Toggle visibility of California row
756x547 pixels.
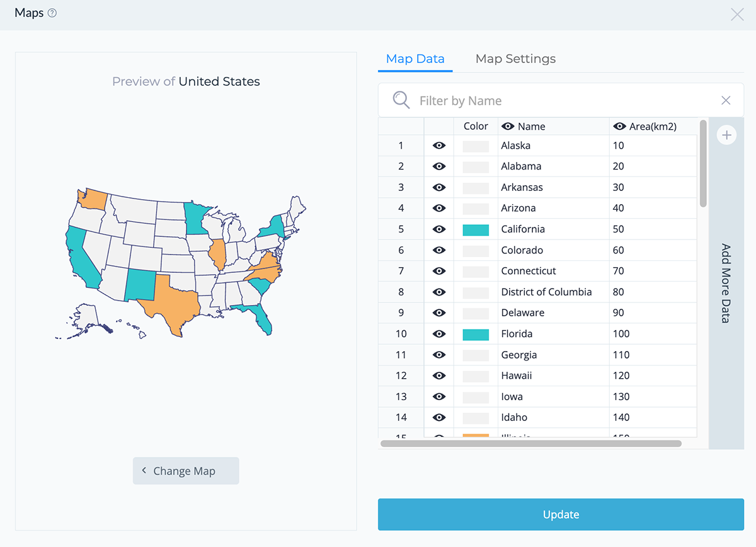[x=439, y=229]
